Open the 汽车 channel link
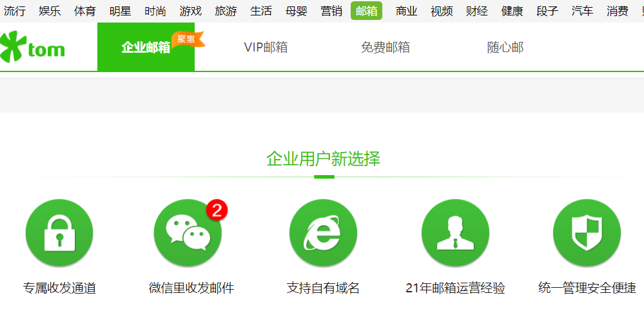 coord(582,11)
